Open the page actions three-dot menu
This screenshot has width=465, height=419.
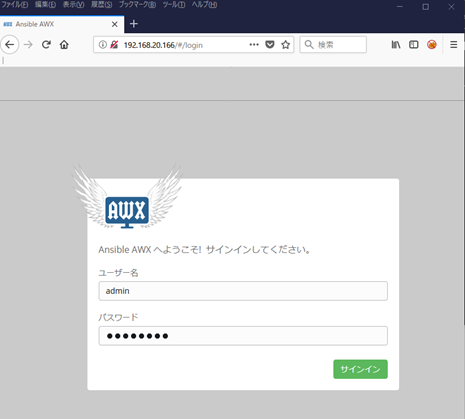[254, 44]
